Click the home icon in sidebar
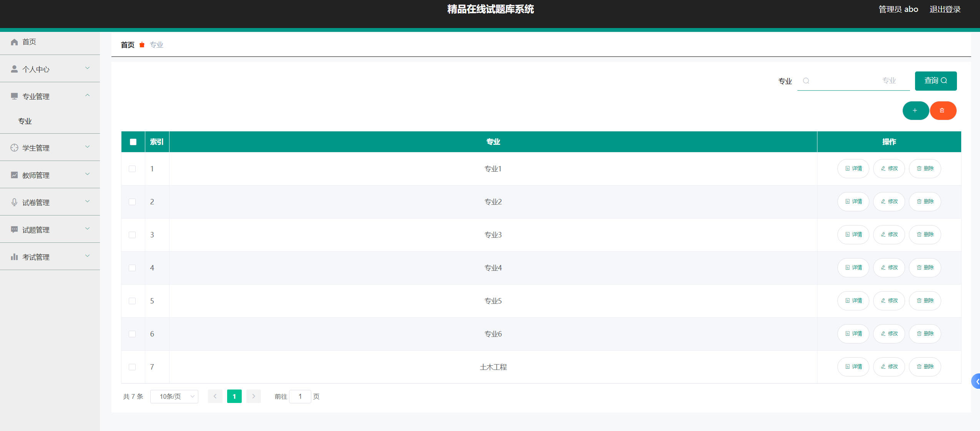 pyautogui.click(x=14, y=42)
